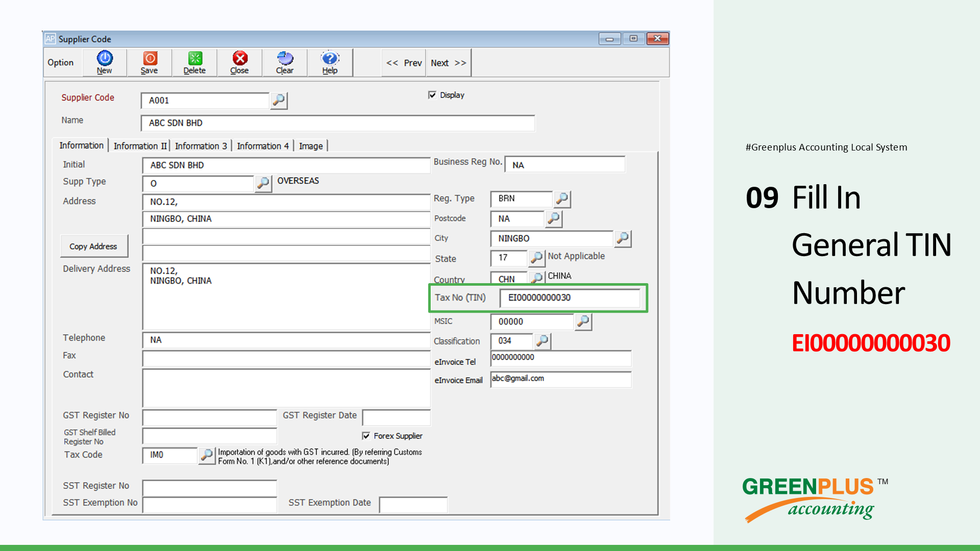
Task: Click the SST Exemption No field
Action: click(x=210, y=505)
